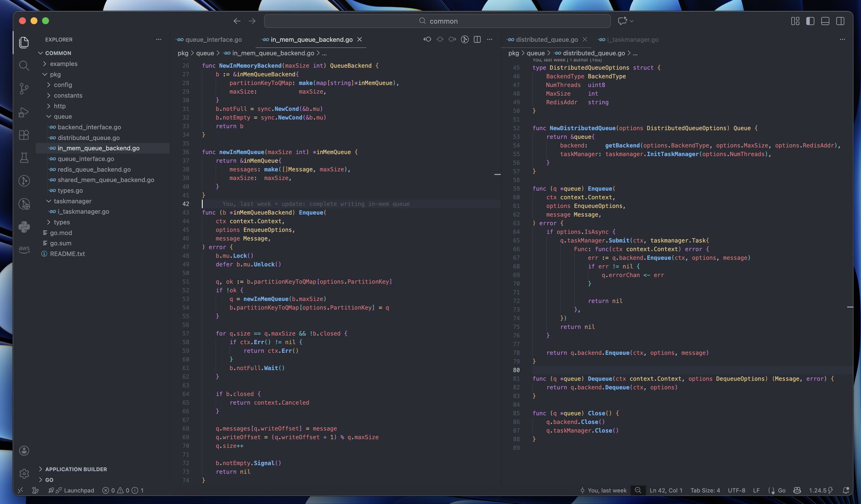This screenshot has height=504, width=861.
Task: Close the distributed_queue.go tab
Action: click(585, 40)
